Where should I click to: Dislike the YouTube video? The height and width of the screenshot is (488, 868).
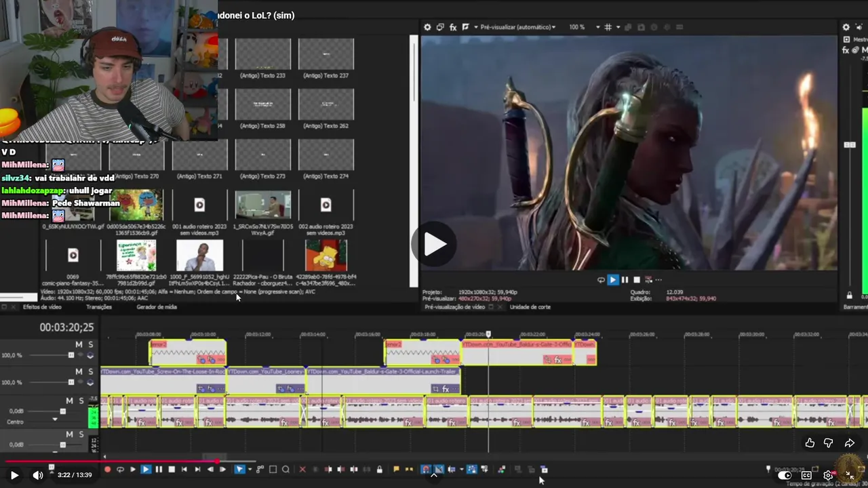click(829, 443)
